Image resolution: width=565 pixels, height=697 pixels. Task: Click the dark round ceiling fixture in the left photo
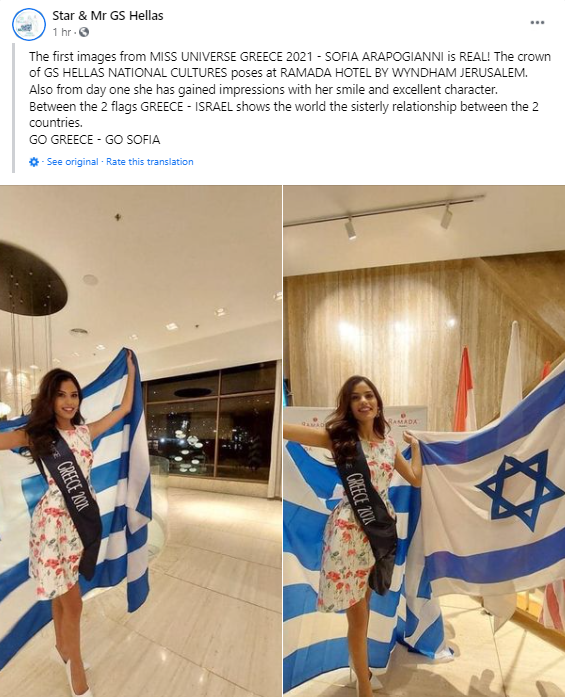(x=32, y=280)
